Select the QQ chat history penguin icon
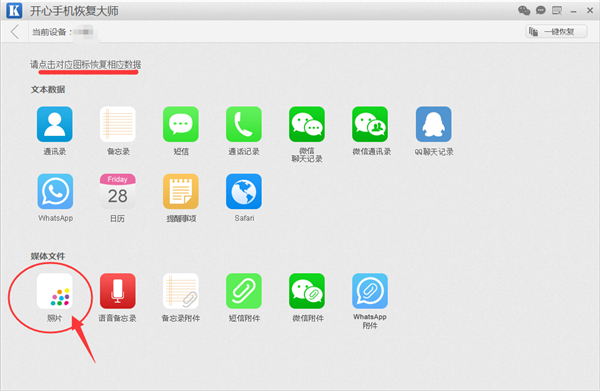 (434, 124)
